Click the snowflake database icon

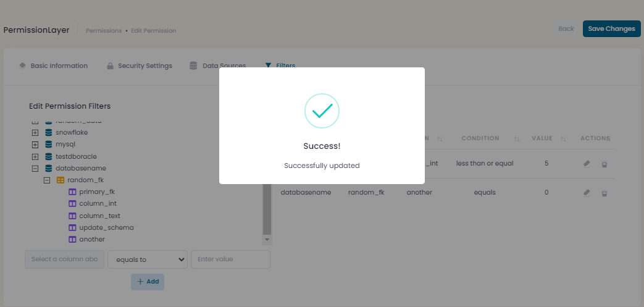pos(49,132)
